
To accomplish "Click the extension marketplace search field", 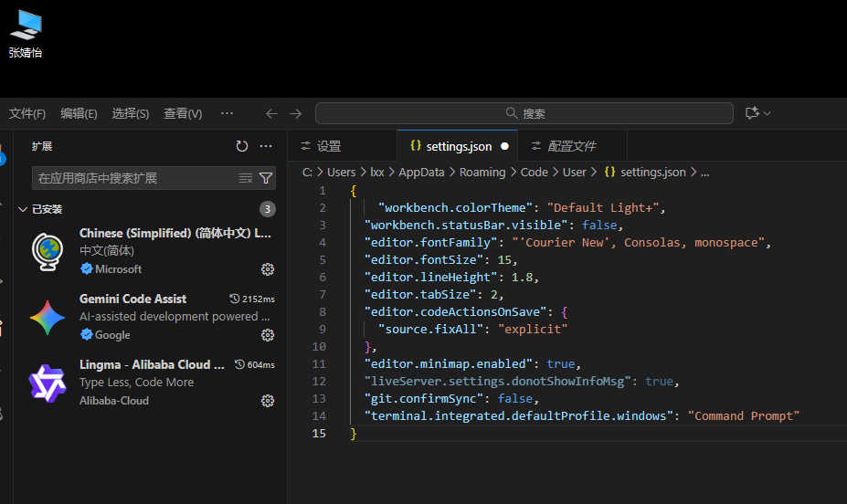I will coord(132,178).
